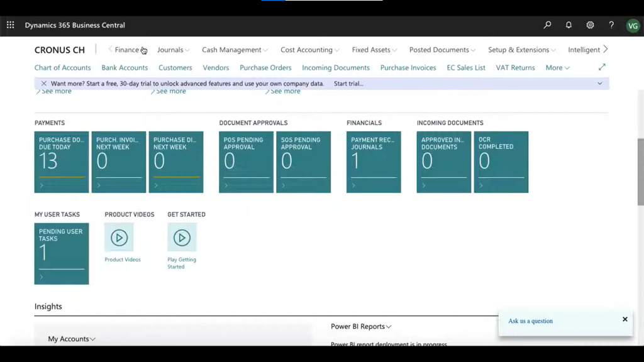The image size is (644, 362).
Task: Click the search magnifier icon
Action: click(x=547, y=25)
